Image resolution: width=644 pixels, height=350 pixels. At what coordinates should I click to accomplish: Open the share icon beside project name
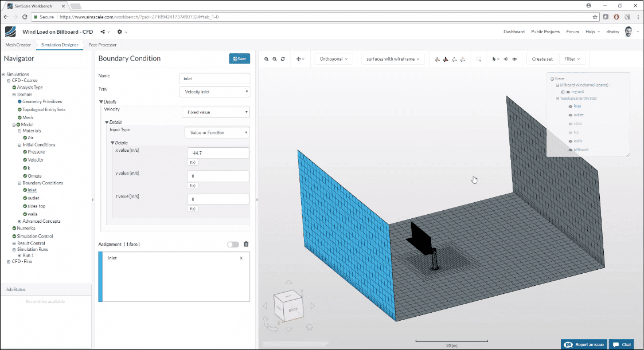coord(104,32)
